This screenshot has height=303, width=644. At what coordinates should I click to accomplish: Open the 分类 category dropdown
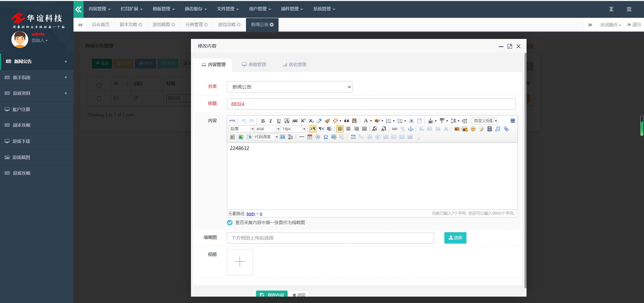[x=290, y=87]
